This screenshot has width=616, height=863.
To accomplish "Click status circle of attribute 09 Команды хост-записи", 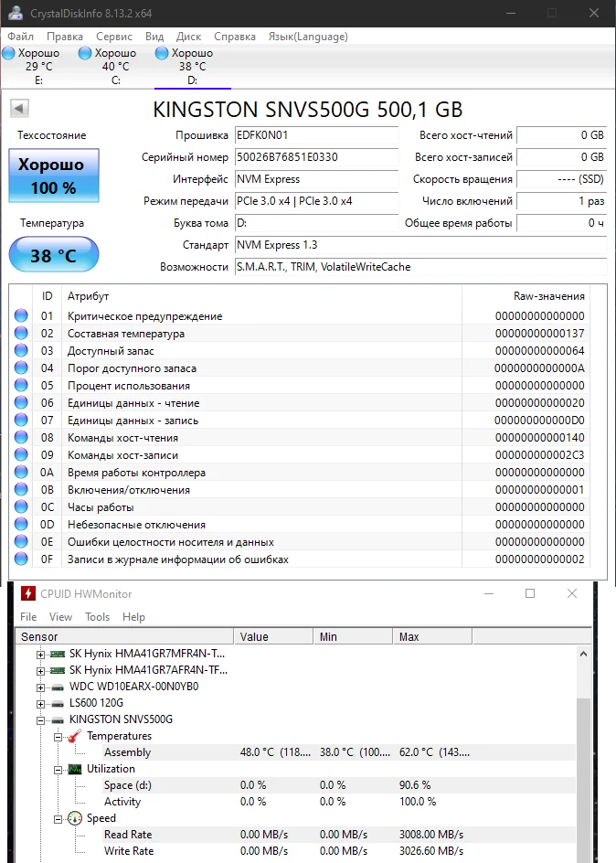I will pos(21,454).
